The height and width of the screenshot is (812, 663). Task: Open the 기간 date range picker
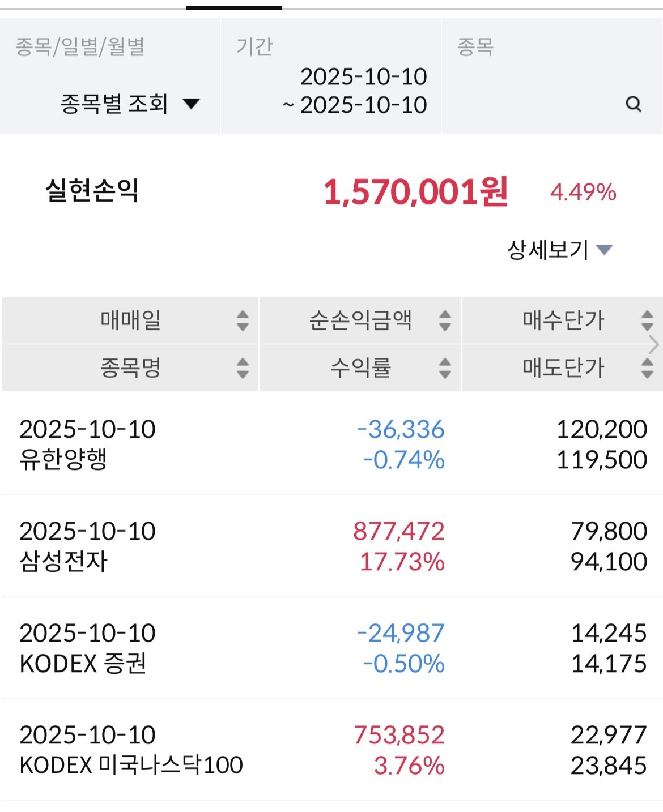(x=363, y=91)
